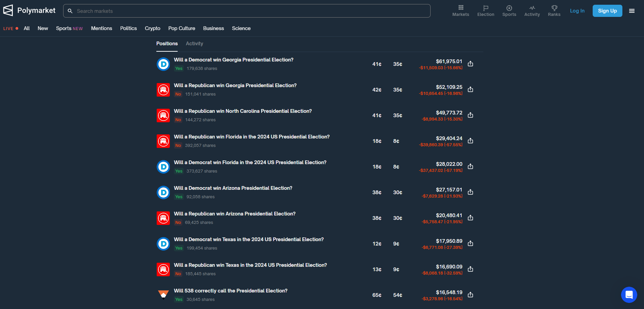644x309 pixels.
Task: Open the hamburger menu
Action: click(x=632, y=11)
